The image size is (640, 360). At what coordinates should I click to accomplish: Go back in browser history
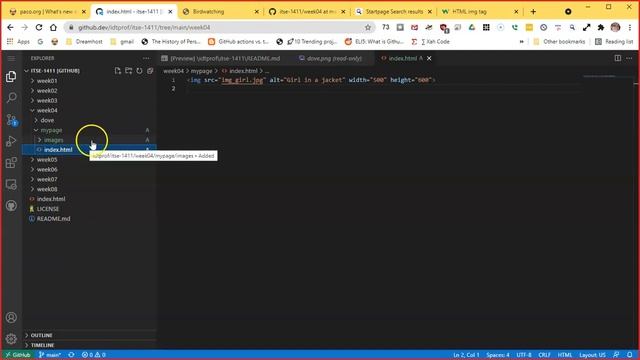coord(10,27)
